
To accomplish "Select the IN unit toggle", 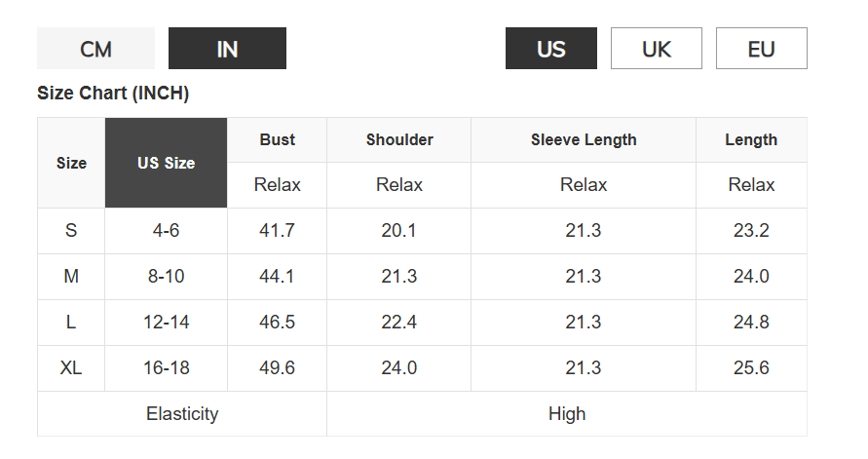I will click(x=227, y=49).
